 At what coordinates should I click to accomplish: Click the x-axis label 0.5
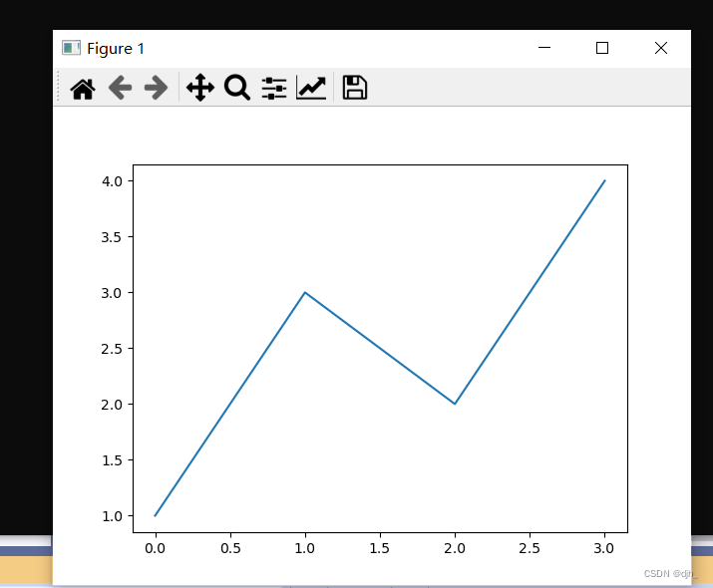point(230,548)
